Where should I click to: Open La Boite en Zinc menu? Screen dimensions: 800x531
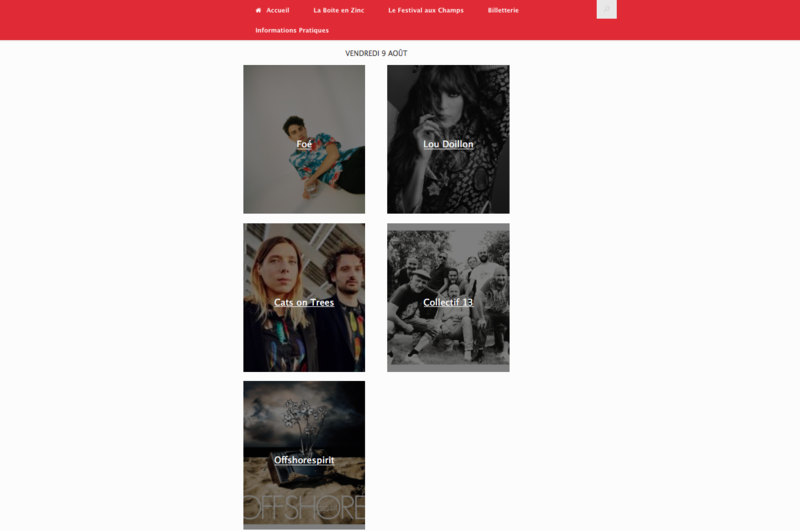(x=339, y=10)
